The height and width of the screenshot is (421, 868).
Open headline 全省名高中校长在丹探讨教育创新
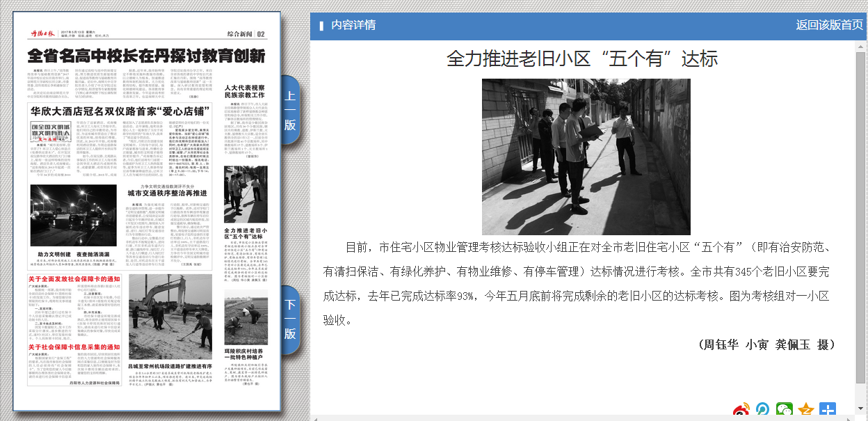coord(146,56)
